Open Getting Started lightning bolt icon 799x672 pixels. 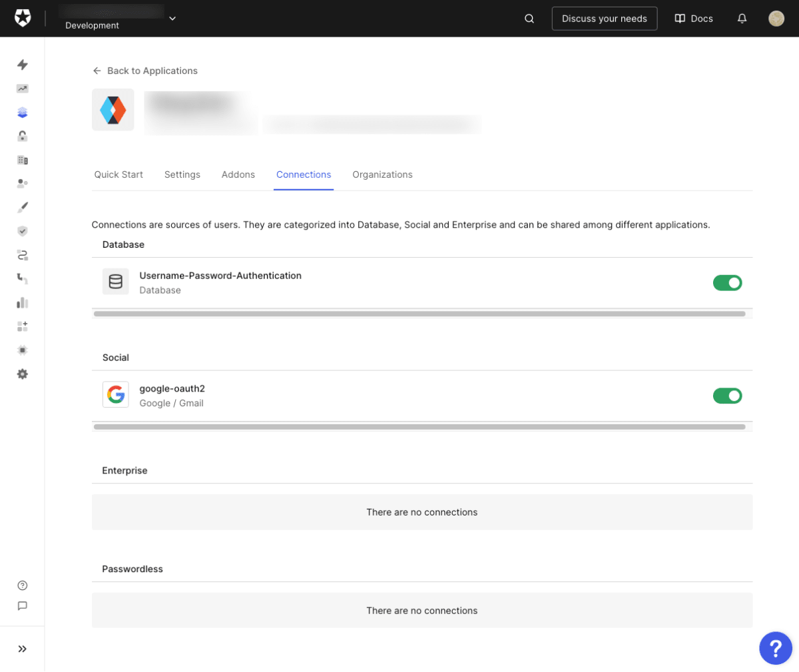point(23,65)
